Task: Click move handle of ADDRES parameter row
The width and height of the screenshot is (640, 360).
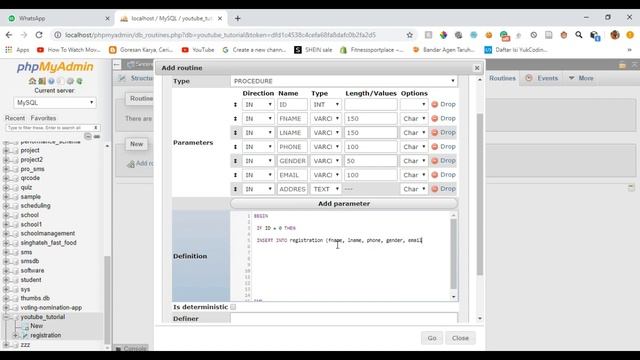Action: pyautogui.click(x=235, y=189)
